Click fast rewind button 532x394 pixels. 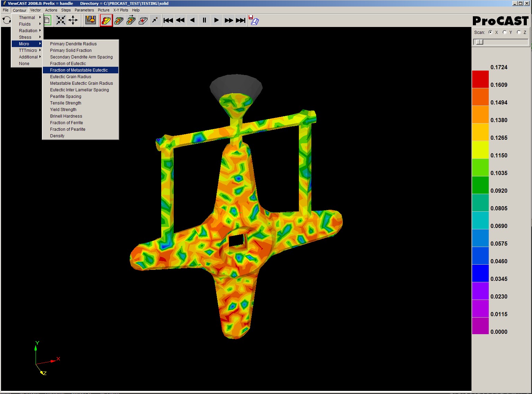tap(180, 20)
